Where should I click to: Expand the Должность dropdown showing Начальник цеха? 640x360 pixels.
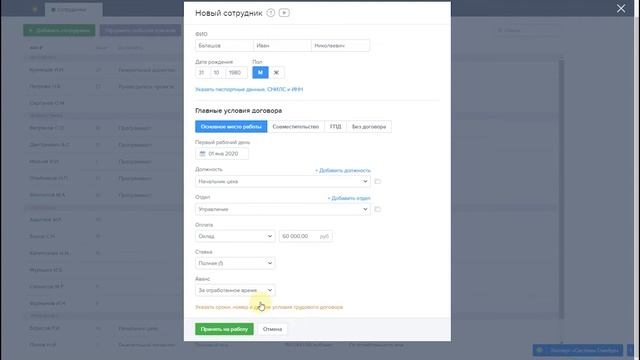283,181
